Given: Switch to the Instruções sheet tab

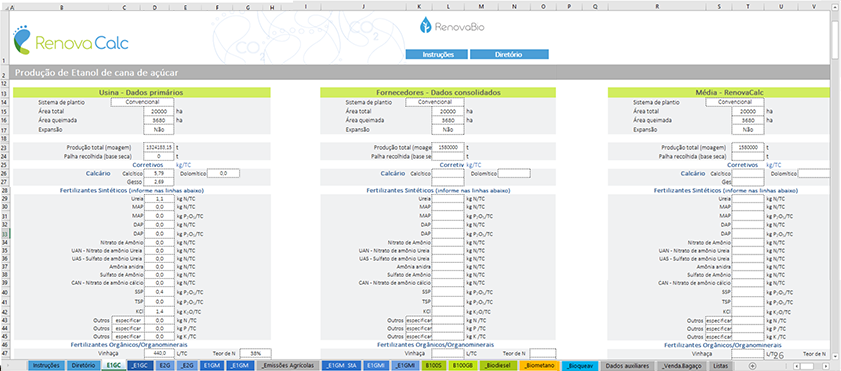Looking at the screenshot, I should [46, 366].
